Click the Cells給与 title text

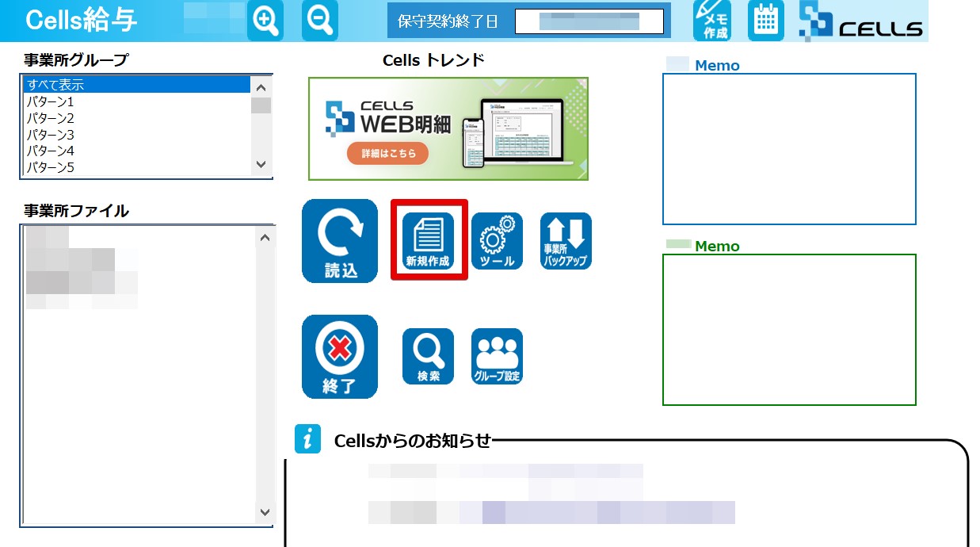(82, 21)
